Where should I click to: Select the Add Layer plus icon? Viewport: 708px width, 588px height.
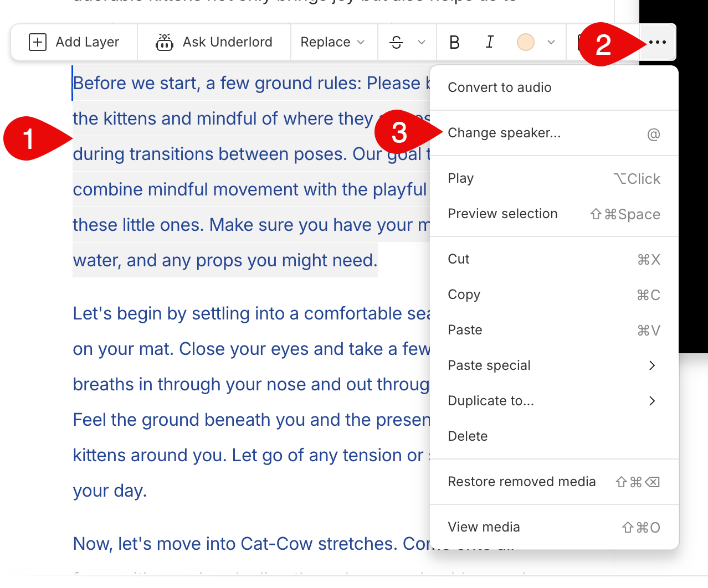click(x=37, y=42)
